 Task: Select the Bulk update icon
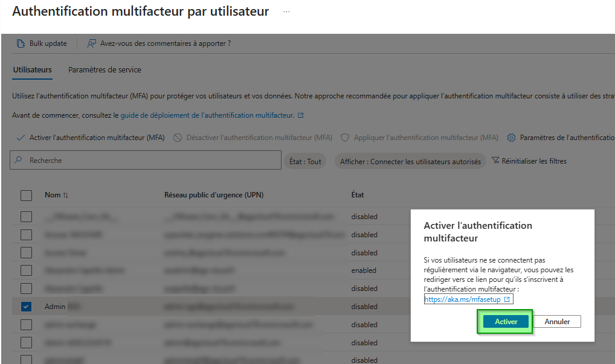click(x=21, y=43)
